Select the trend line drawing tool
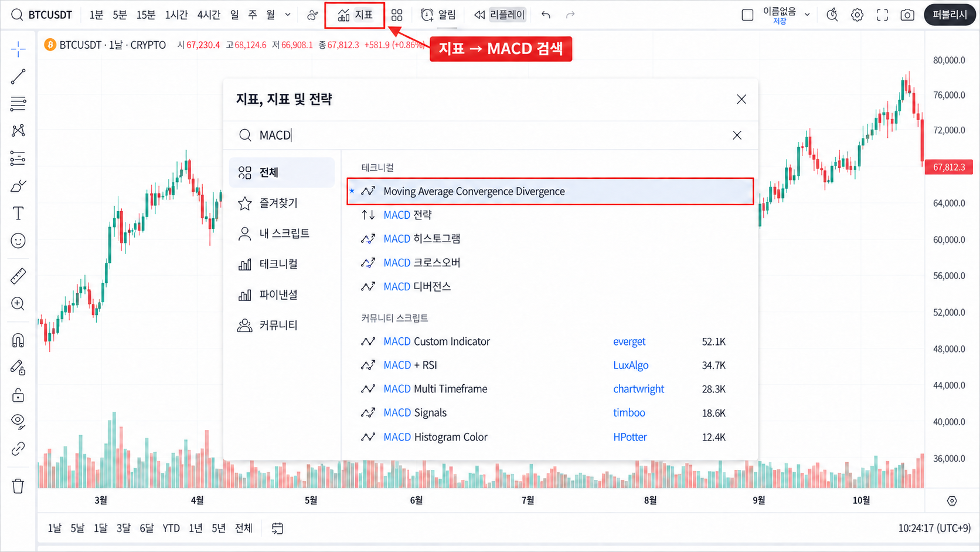980x552 pixels. point(18,77)
